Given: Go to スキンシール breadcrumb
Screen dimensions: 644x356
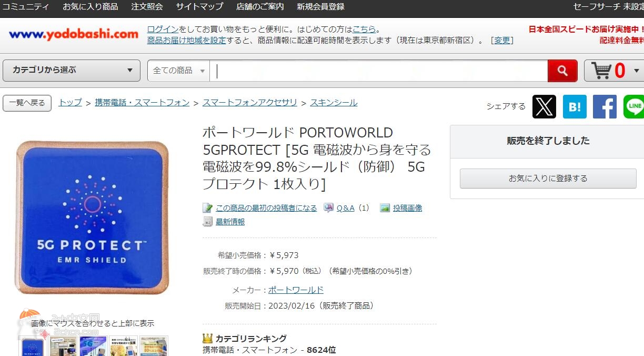Looking at the screenshot, I should 334,103.
